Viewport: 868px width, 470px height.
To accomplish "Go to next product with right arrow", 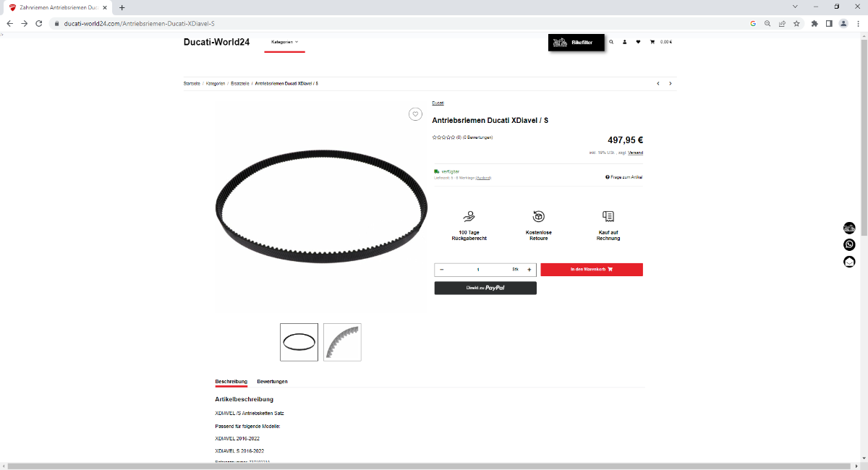I will tap(671, 83).
